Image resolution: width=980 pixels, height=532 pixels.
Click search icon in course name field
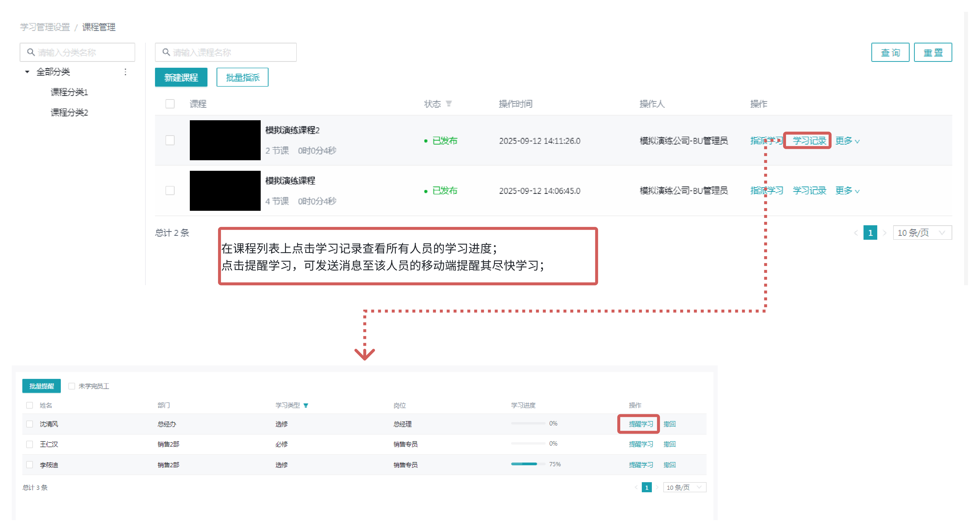[166, 52]
